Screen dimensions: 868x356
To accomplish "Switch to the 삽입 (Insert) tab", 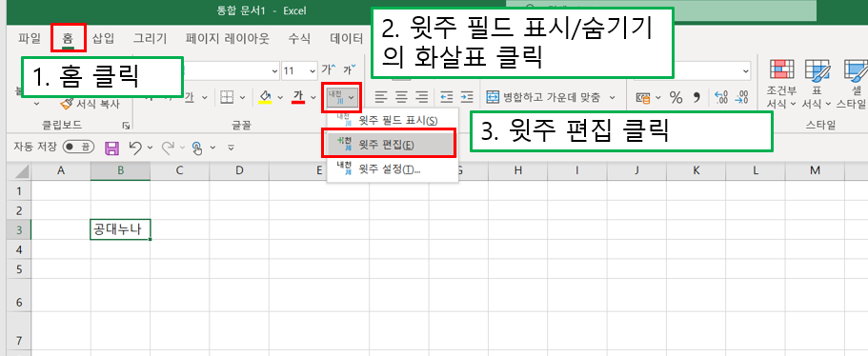I will pos(103,38).
